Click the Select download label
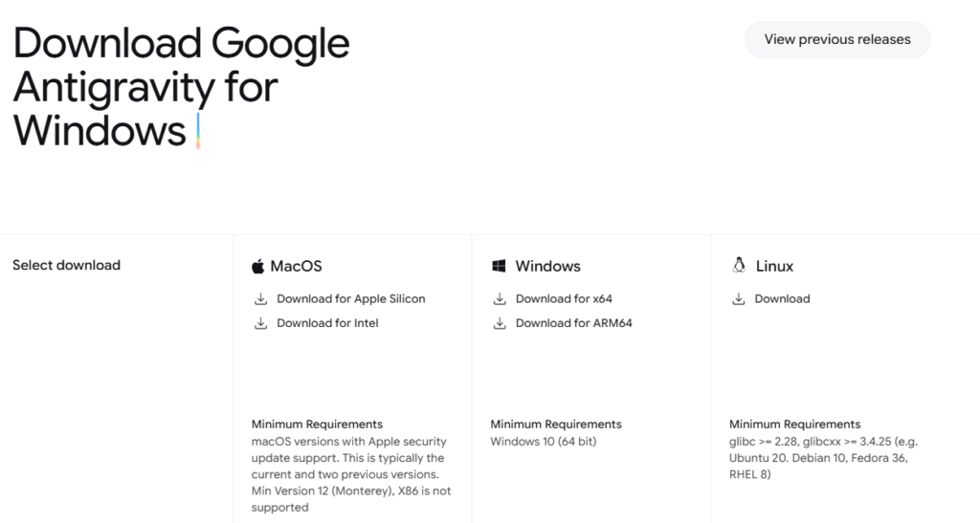The width and height of the screenshot is (980, 523). [66, 265]
